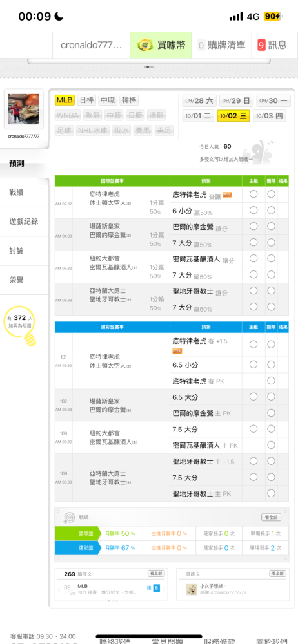Click the blue 推 8 count badge

156,588
